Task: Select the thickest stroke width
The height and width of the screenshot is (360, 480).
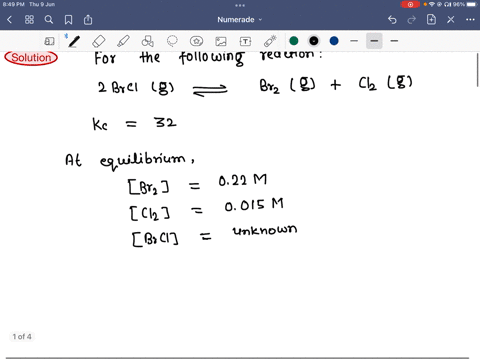Action: [394, 41]
